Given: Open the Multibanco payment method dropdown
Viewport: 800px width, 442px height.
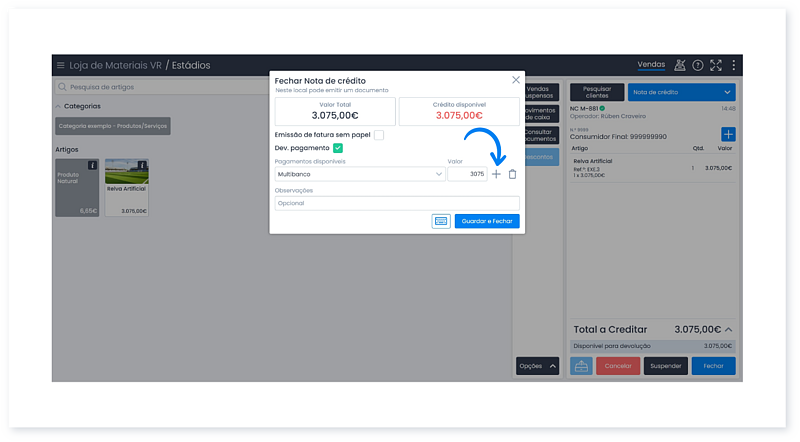Looking at the screenshot, I should pos(359,174).
